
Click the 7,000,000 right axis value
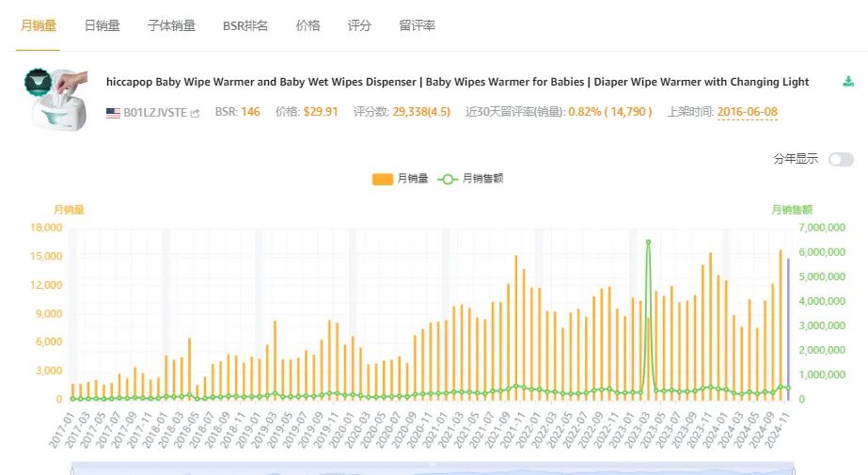[x=822, y=228]
